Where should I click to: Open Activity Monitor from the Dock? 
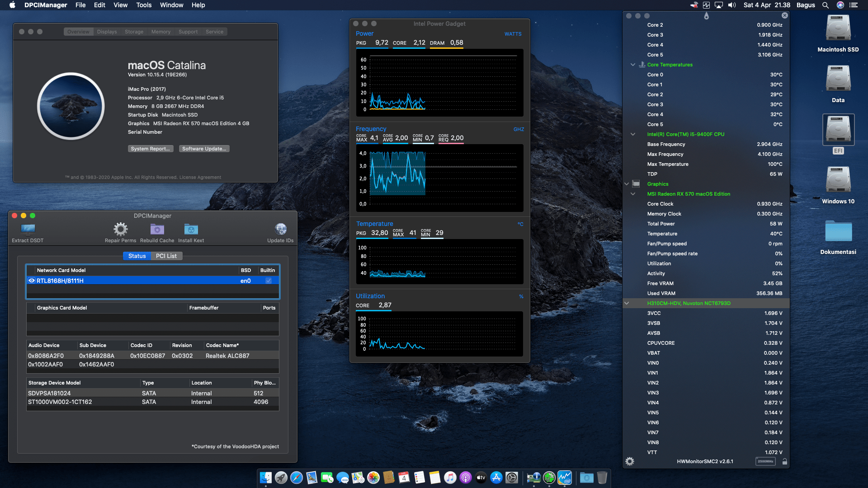coord(565,478)
